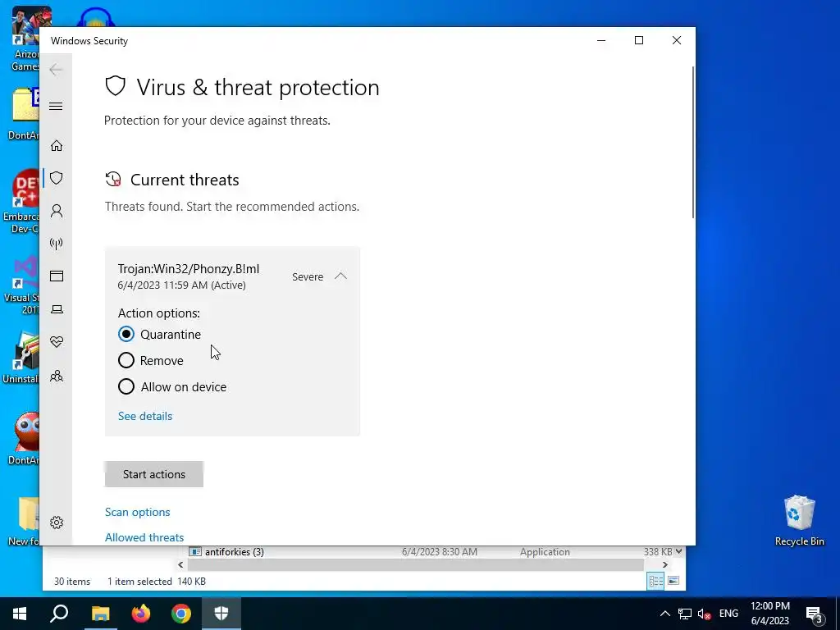Go back with the back arrow

(x=56, y=69)
